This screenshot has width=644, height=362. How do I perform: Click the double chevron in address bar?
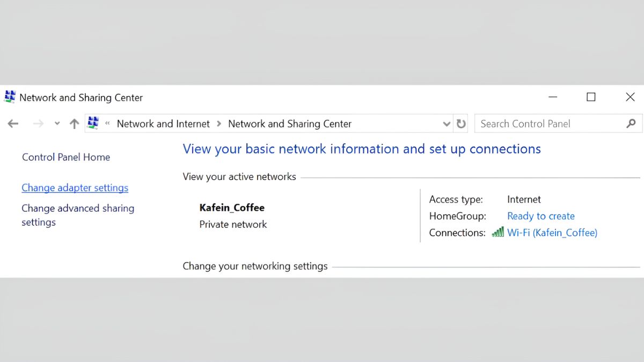point(107,123)
